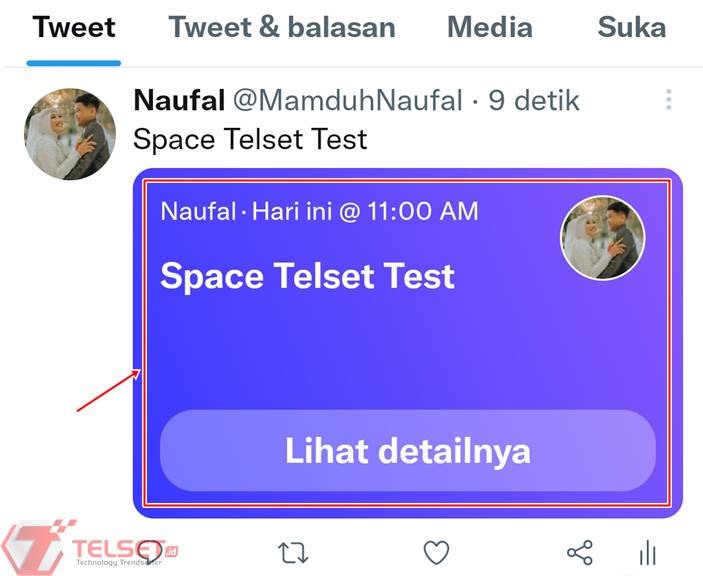The image size is (703, 576).
Task: Select the tweet text Space Telset Test
Action: click(x=250, y=139)
